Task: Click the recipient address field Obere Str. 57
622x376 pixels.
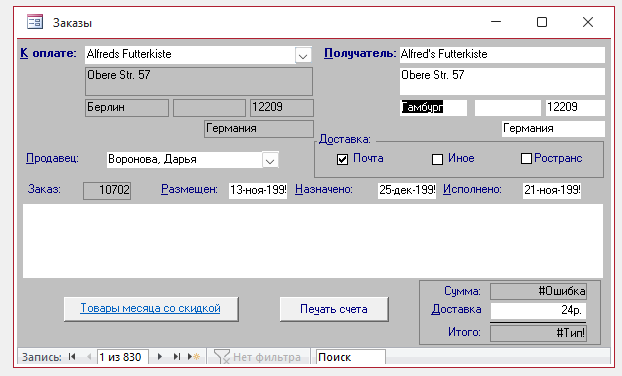Action: pyautogui.click(x=502, y=81)
